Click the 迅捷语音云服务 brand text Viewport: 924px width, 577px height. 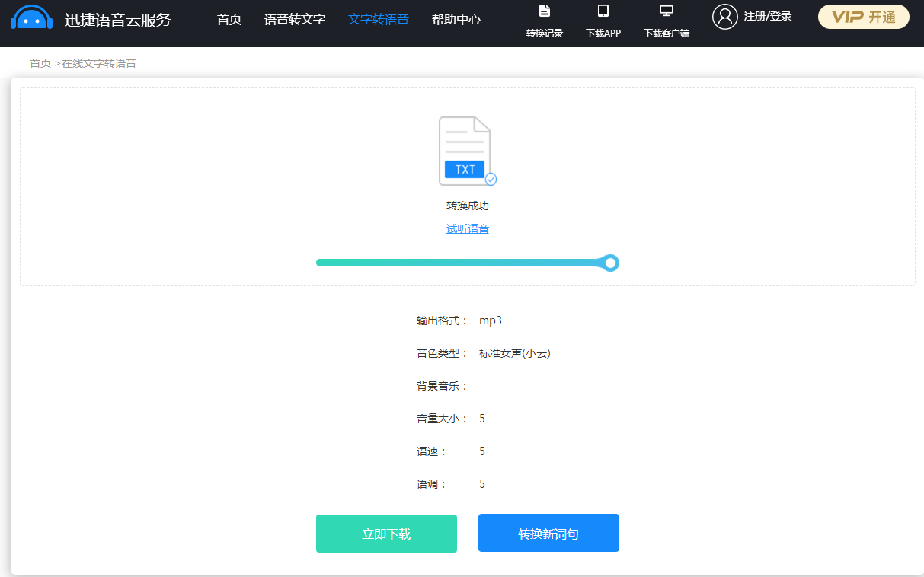click(x=118, y=20)
